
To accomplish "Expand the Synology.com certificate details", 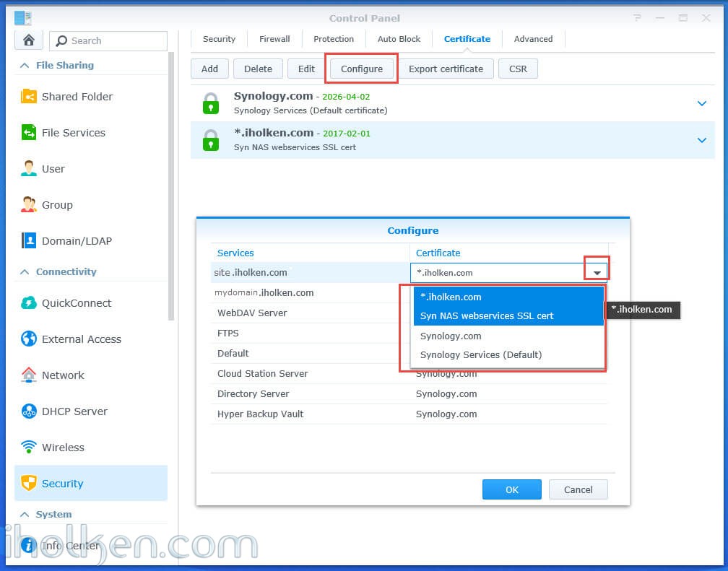I will point(701,103).
